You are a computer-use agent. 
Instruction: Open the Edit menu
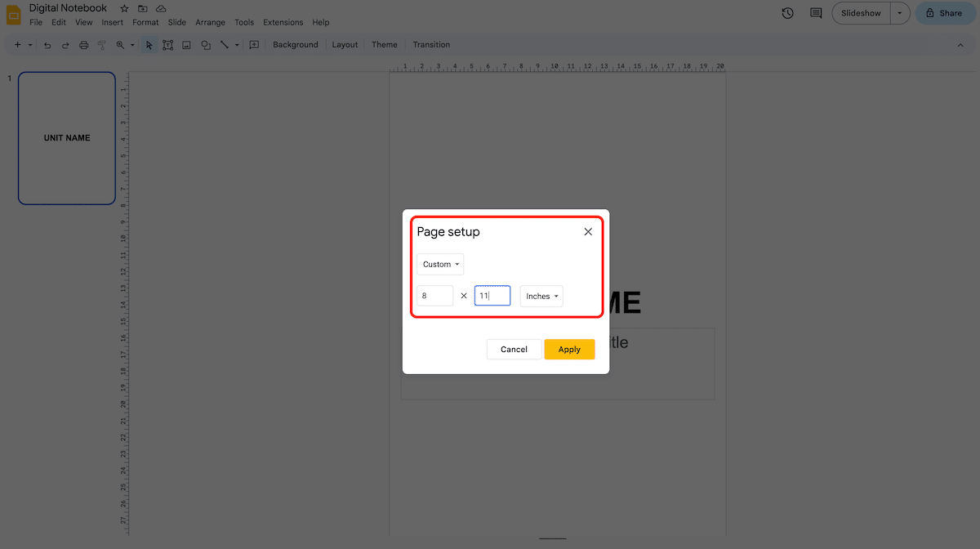point(59,23)
